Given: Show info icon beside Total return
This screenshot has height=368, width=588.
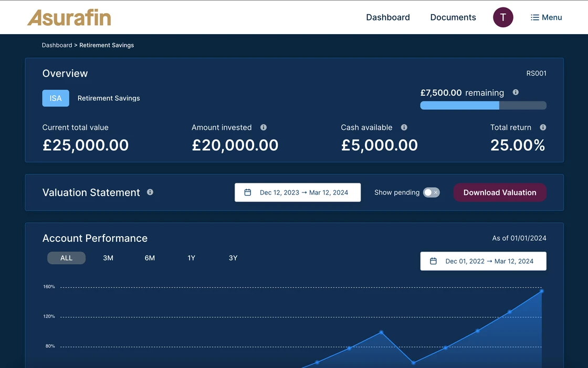Looking at the screenshot, I should pyautogui.click(x=543, y=127).
